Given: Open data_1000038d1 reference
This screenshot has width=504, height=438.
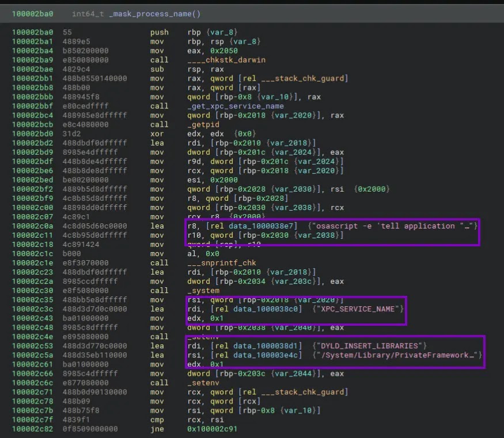Looking at the screenshot, I should (266, 346).
